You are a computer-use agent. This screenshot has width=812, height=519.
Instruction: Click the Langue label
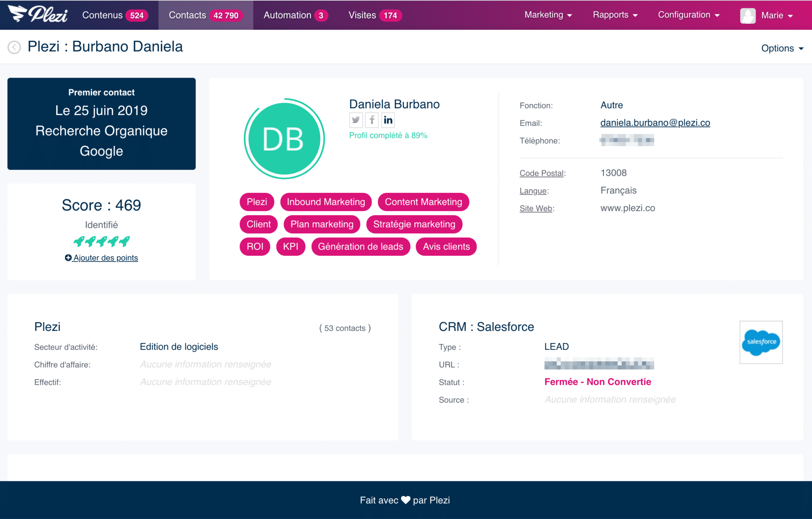(533, 191)
